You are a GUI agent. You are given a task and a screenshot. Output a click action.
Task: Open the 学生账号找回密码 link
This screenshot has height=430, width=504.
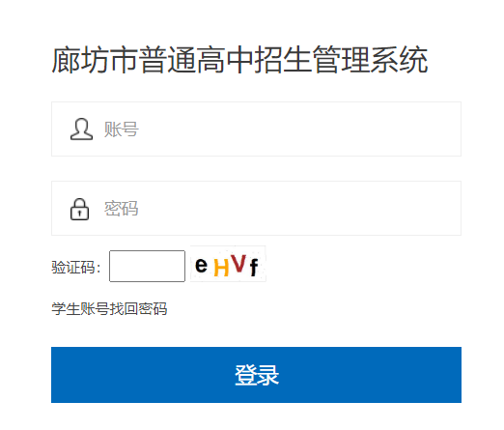(109, 308)
